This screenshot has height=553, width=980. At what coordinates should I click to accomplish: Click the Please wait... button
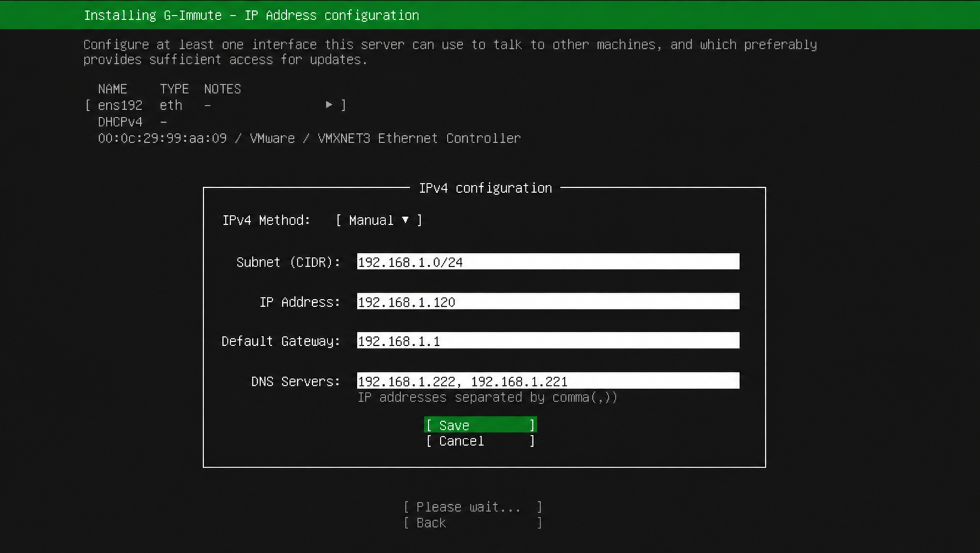[472, 507]
